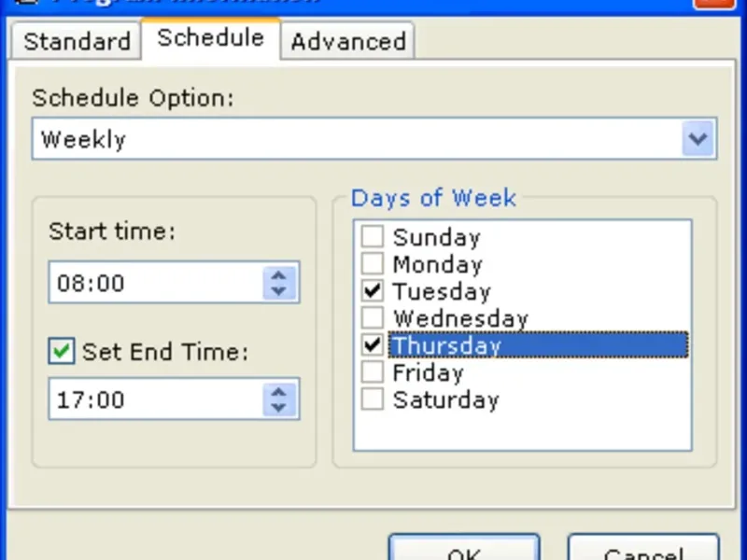747x560 pixels.
Task: Click the end time 17:00 field
Action: [154, 400]
